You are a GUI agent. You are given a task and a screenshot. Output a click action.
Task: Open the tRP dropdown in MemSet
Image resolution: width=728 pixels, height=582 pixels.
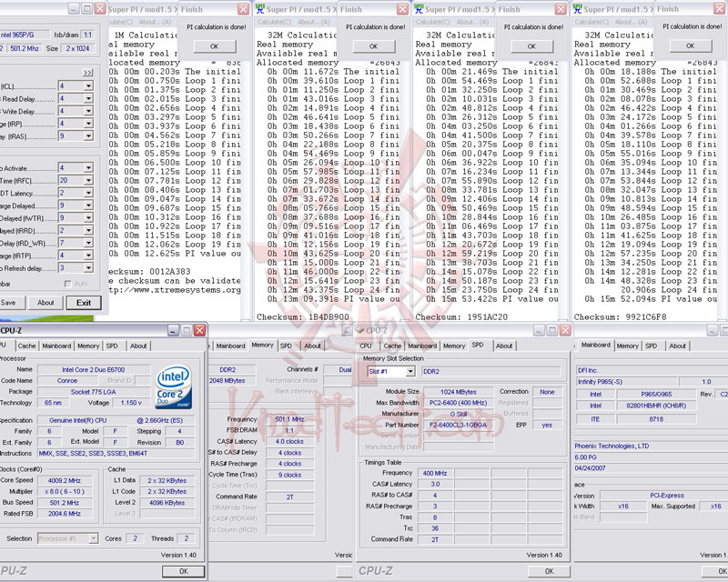click(x=88, y=124)
